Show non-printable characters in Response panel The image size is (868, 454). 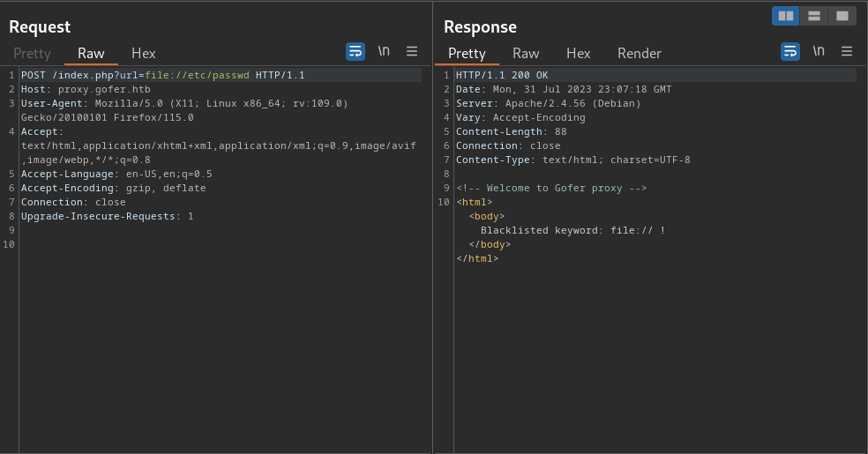tap(819, 51)
